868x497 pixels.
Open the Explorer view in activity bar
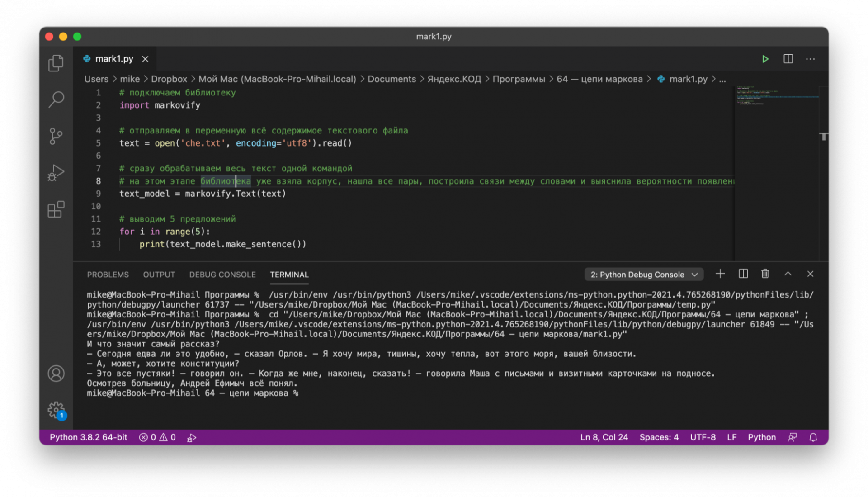click(x=56, y=63)
